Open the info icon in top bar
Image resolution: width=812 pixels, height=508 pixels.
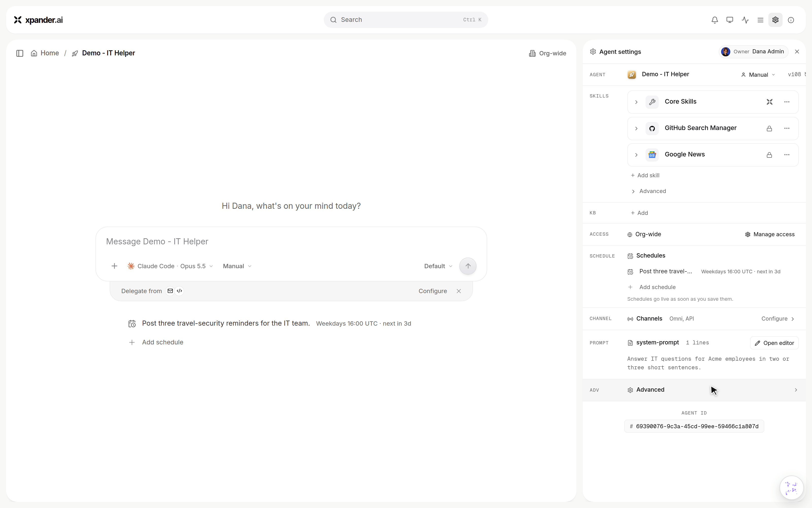click(x=791, y=20)
